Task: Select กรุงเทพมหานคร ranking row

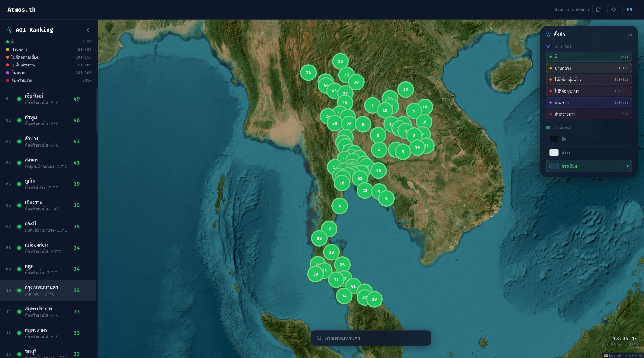Action: (48, 290)
